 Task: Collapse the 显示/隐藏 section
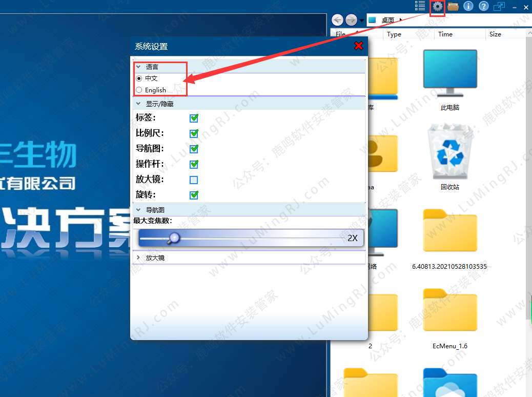[x=138, y=104]
